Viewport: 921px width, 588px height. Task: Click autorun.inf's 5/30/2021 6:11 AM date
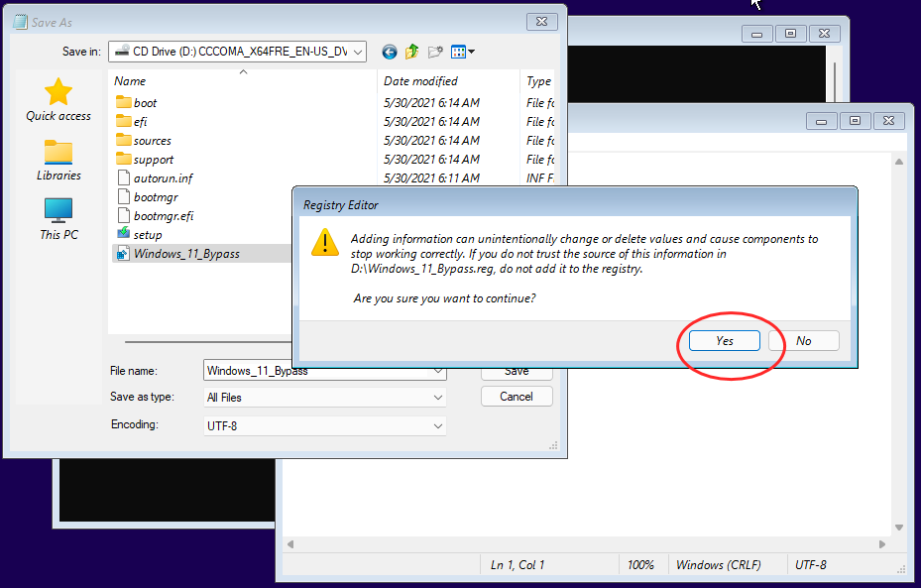tap(431, 177)
